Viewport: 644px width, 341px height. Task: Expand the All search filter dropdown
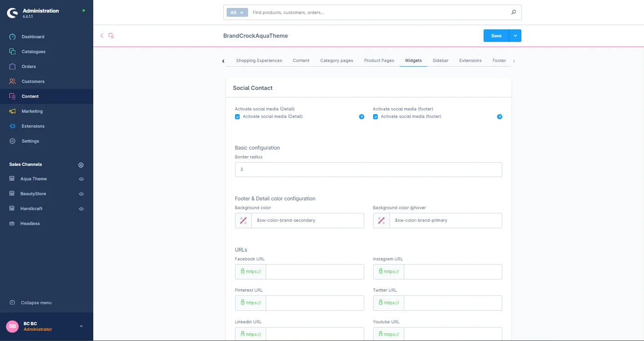click(x=237, y=13)
